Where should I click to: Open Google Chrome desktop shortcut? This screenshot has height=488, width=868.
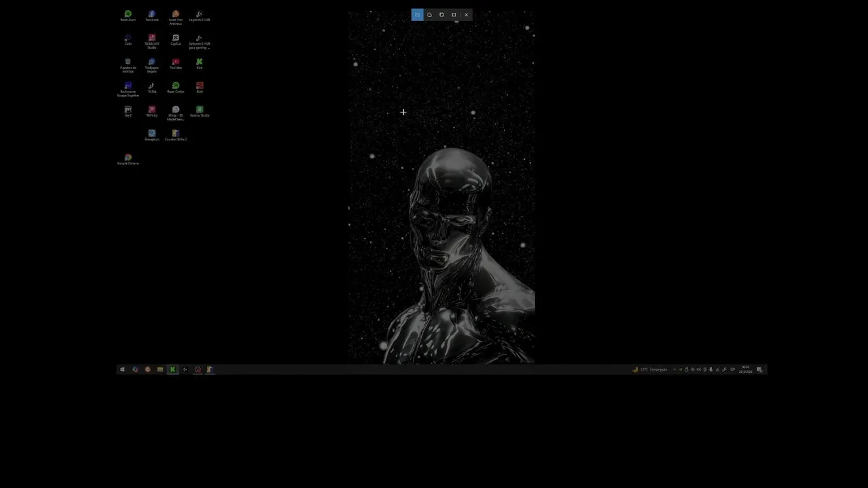(128, 159)
